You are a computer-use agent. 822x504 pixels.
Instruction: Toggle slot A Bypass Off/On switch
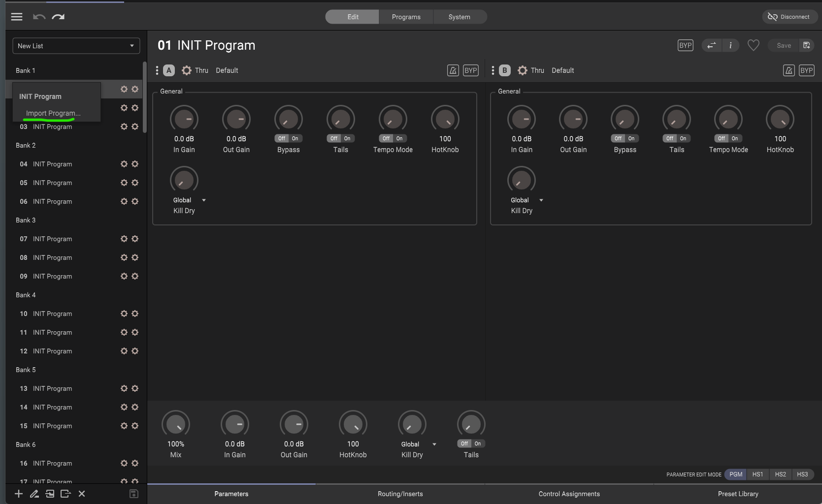pyautogui.click(x=288, y=138)
